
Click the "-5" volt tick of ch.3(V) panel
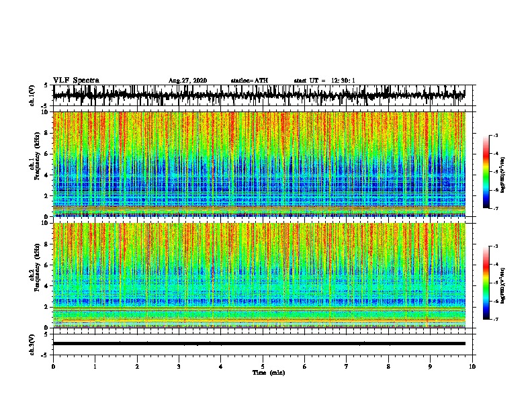[x=45, y=355]
